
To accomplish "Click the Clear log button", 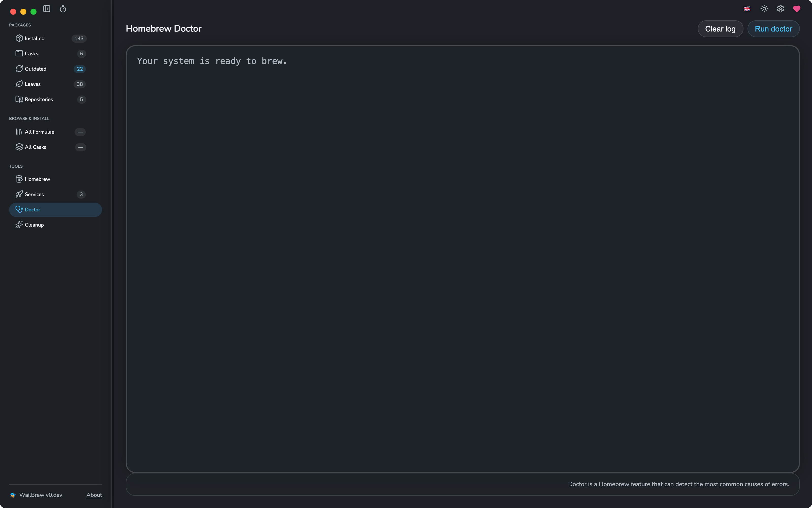I will [720, 29].
